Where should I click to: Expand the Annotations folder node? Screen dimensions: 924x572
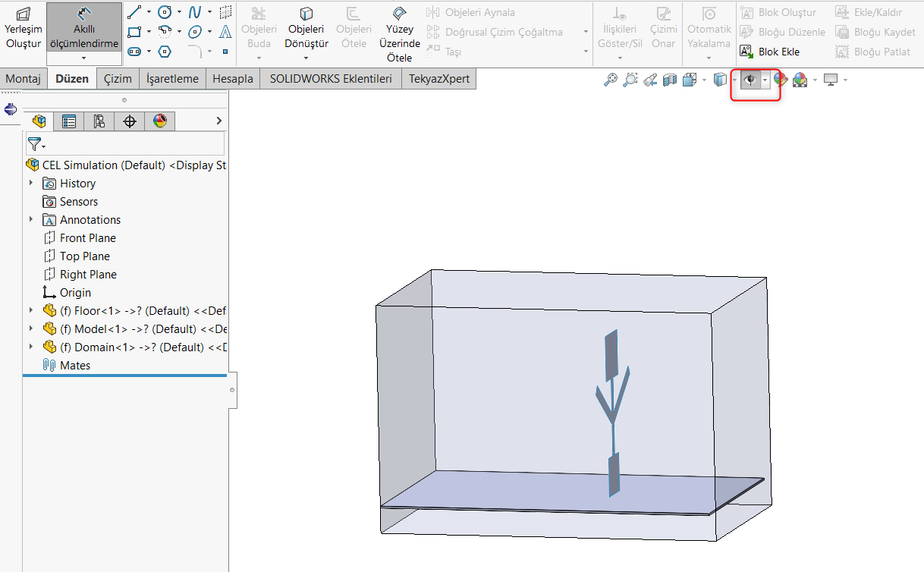click(x=31, y=219)
